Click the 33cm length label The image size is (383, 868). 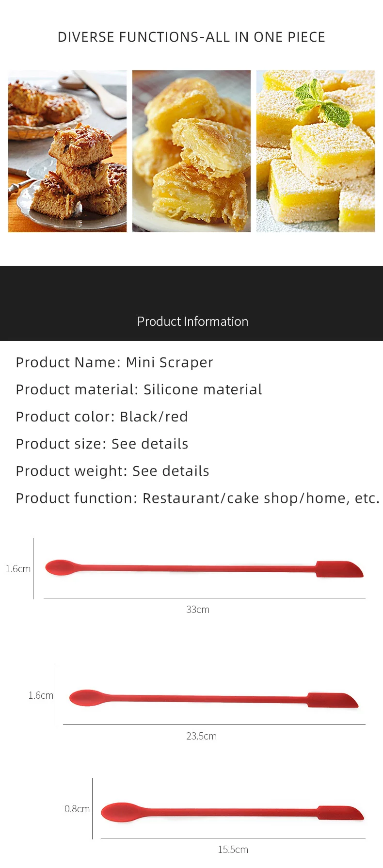(x=198, y=610)
